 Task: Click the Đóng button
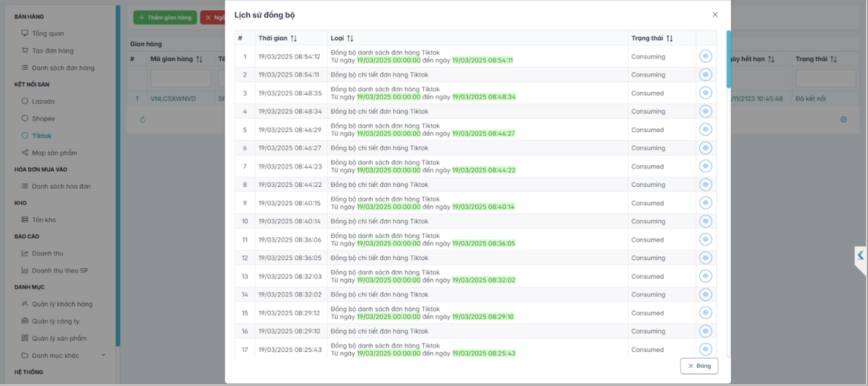pos(699,366)
